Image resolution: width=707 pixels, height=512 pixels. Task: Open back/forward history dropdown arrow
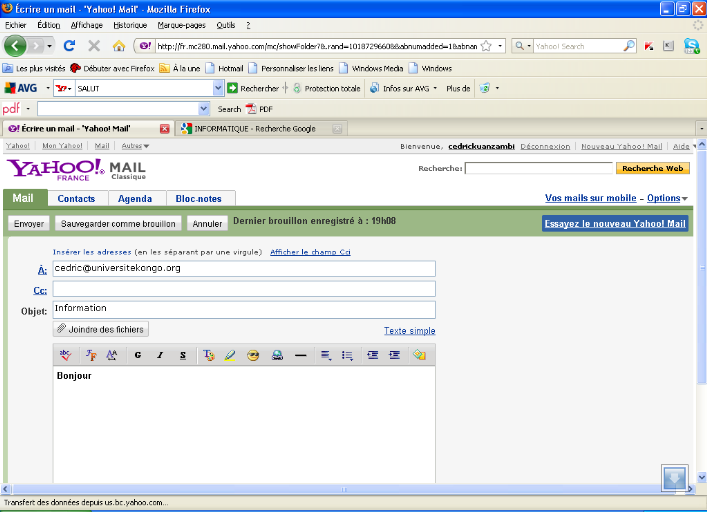49,46
